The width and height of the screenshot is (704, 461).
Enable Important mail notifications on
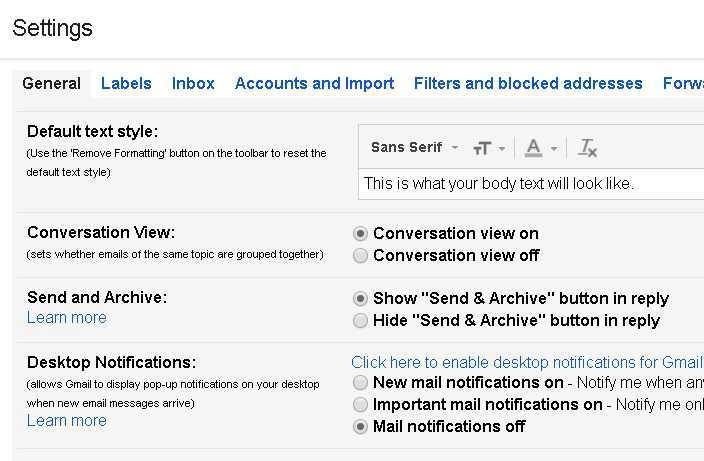click(360, 405)
